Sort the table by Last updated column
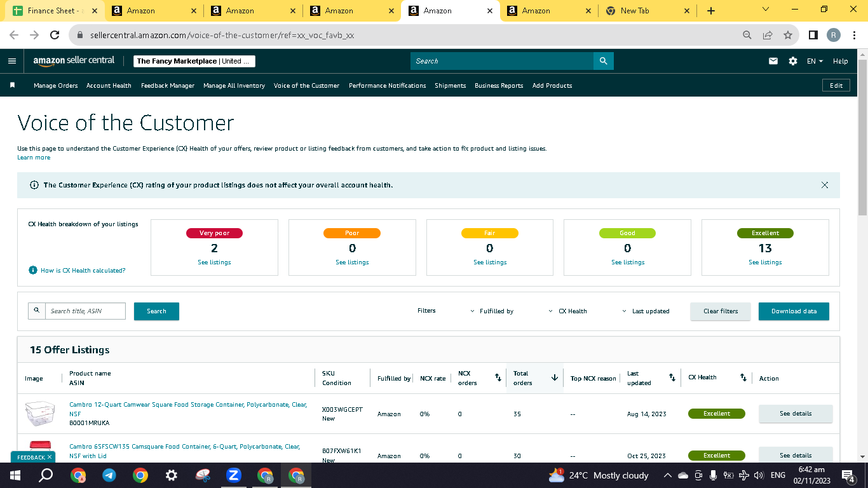This screenshot has height=488, width=868. coord(672,378)
